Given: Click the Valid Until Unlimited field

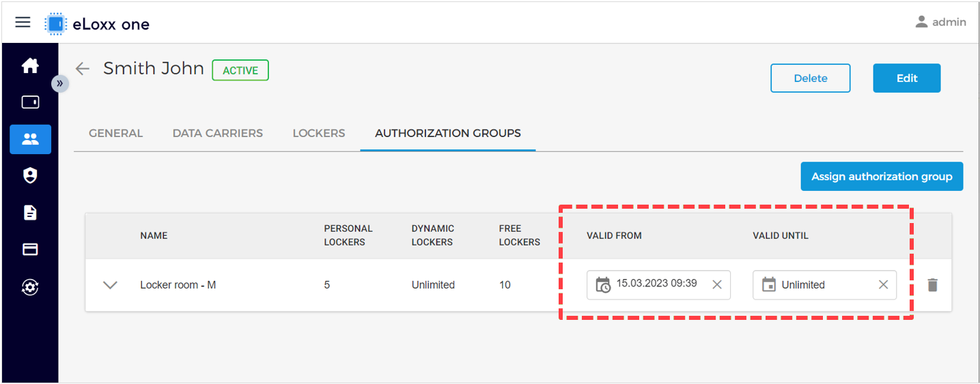Looking at the screenshot, I should (824, 285).
